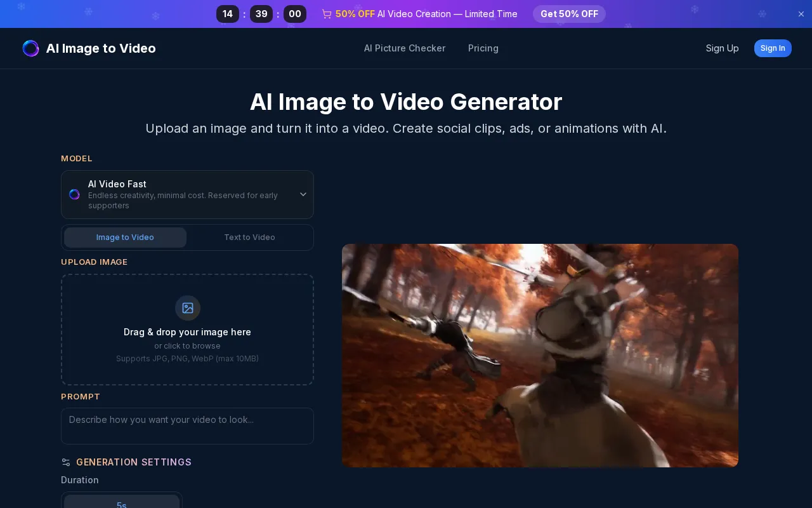Click the Sign In button
Screen dimensions: 812x508
tap(773, 48)
